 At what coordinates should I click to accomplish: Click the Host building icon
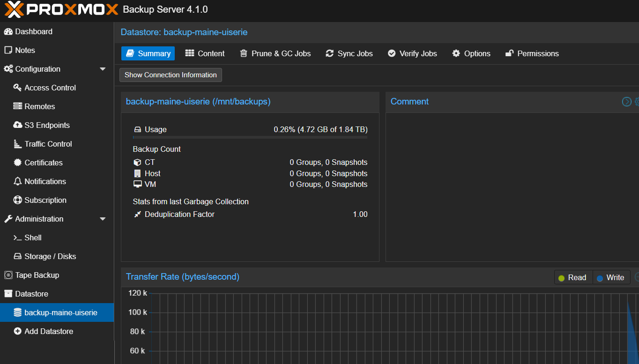click(137, 173)
